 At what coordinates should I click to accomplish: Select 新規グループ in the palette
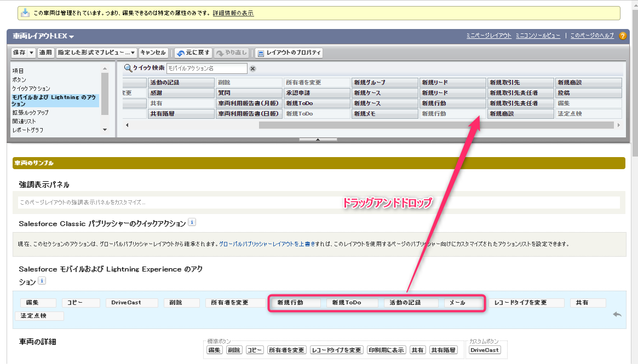[385, 83]
